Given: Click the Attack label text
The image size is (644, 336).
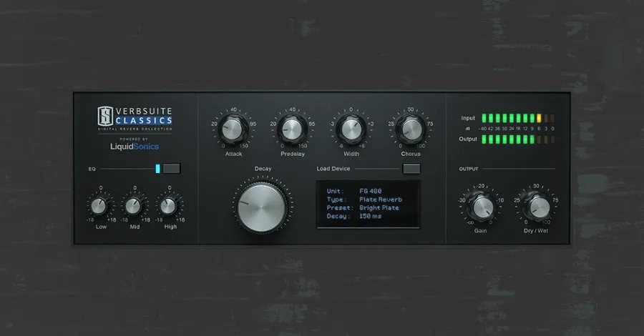Looking at the screenshot, I should point(233,154).
